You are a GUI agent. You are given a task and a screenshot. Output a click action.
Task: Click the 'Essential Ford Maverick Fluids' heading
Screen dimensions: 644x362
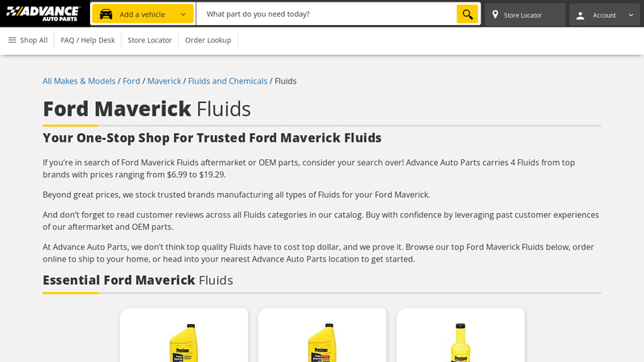coord(138,280)
